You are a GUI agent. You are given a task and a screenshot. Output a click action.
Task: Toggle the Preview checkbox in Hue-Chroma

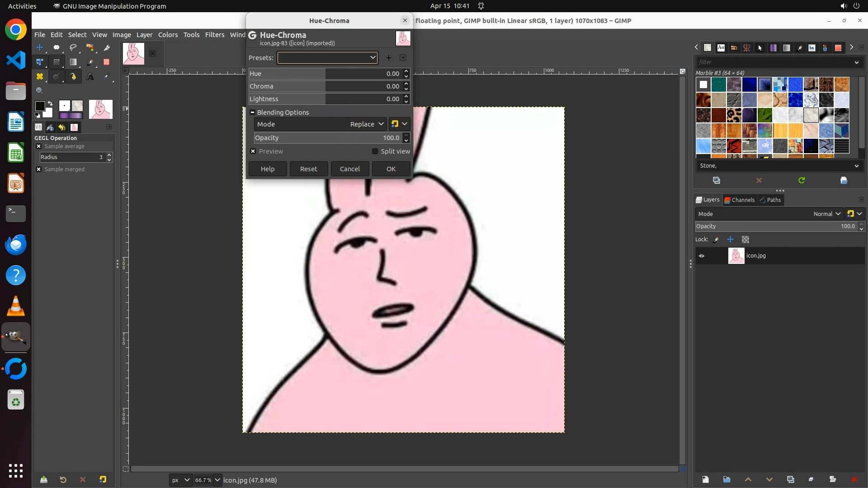(253, 151)
